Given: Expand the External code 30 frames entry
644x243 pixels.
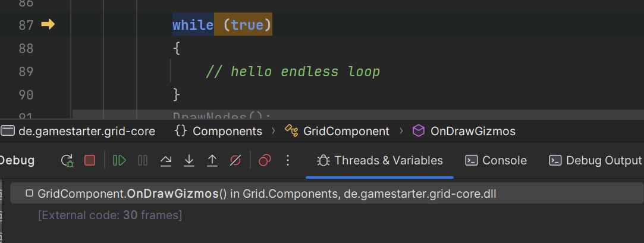Looking at the screenshot, I should click(x=109, y=214).
